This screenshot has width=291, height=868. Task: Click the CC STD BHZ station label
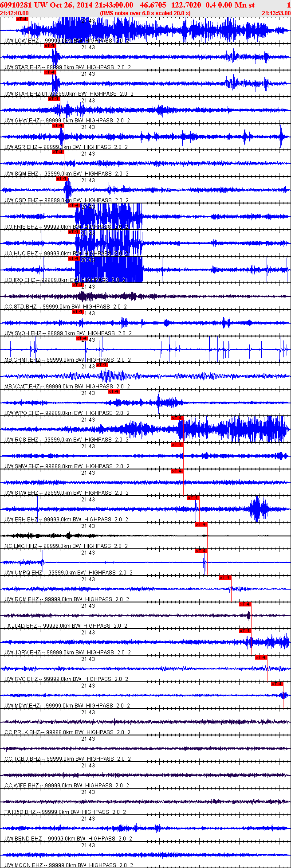(x=20, y=307)
